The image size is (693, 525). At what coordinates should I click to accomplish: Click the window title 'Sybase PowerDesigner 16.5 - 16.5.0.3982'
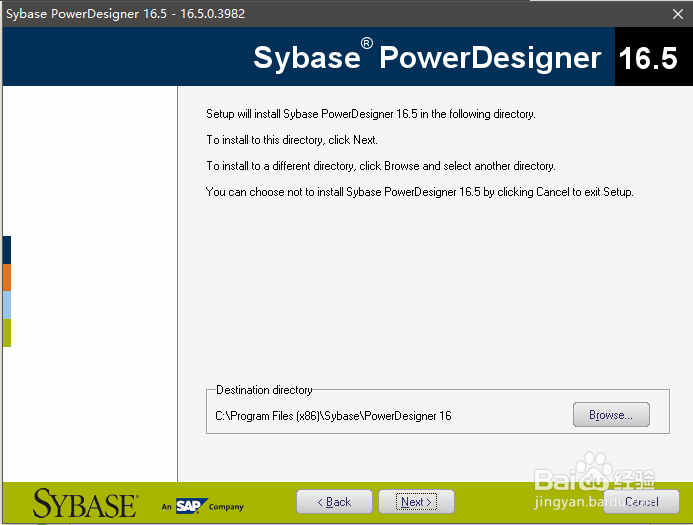tap(126, 14)
